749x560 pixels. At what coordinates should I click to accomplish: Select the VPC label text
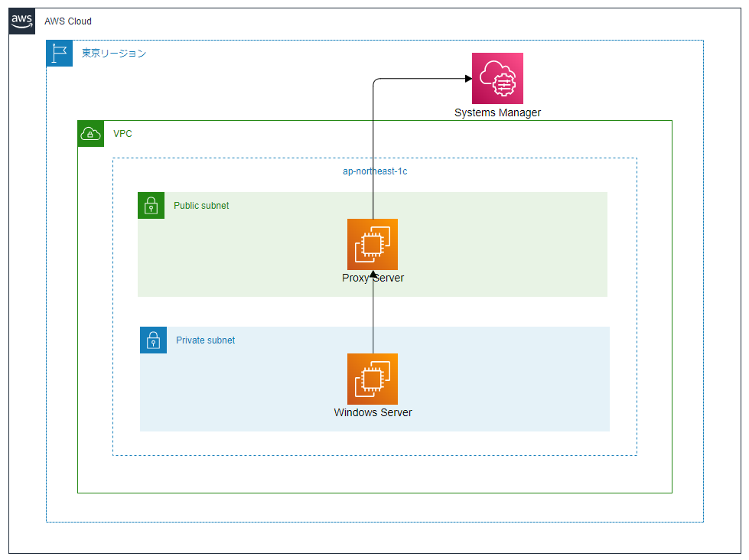125,133
